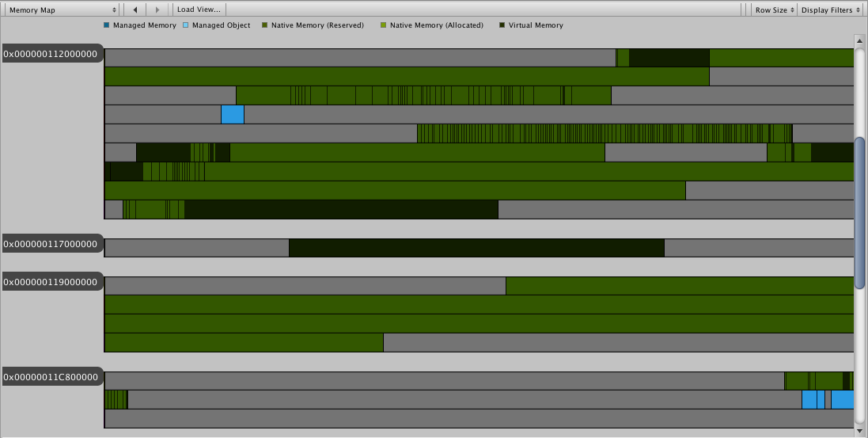Select the 0x000000117000000 address label
868x438 pixels.
pyautogui.click(x=51, y=244)
